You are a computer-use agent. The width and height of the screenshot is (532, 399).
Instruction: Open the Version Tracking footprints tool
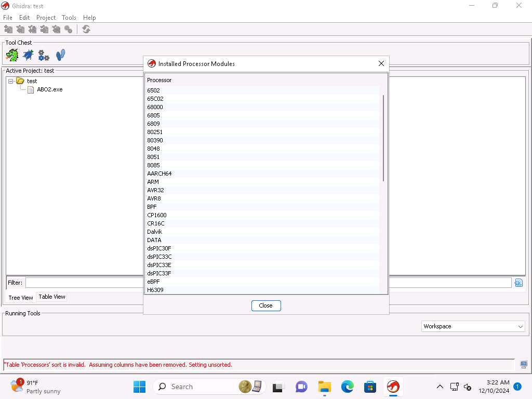[60, 55]
